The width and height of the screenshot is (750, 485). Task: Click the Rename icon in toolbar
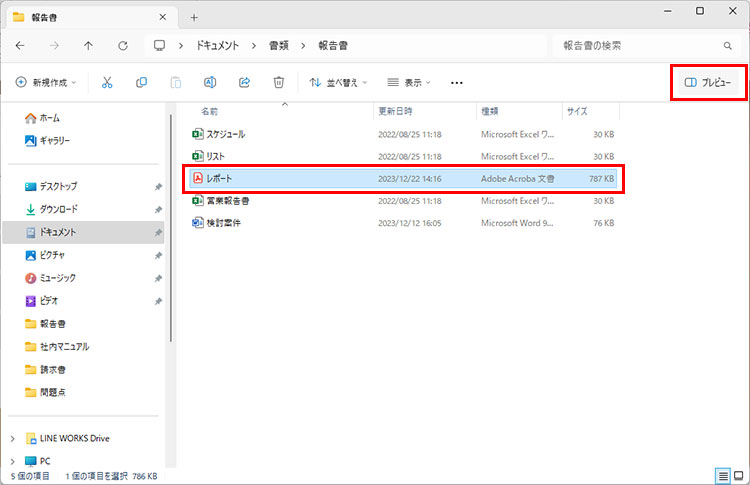[x=210, y=82]
